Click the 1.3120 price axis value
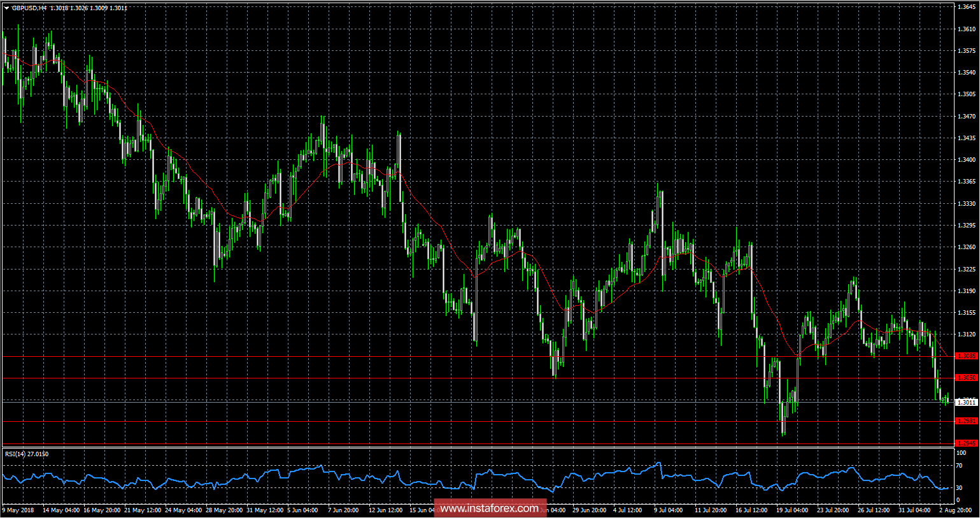The height and width of the screenshot is (518, 980). click(x=967, y=335)
